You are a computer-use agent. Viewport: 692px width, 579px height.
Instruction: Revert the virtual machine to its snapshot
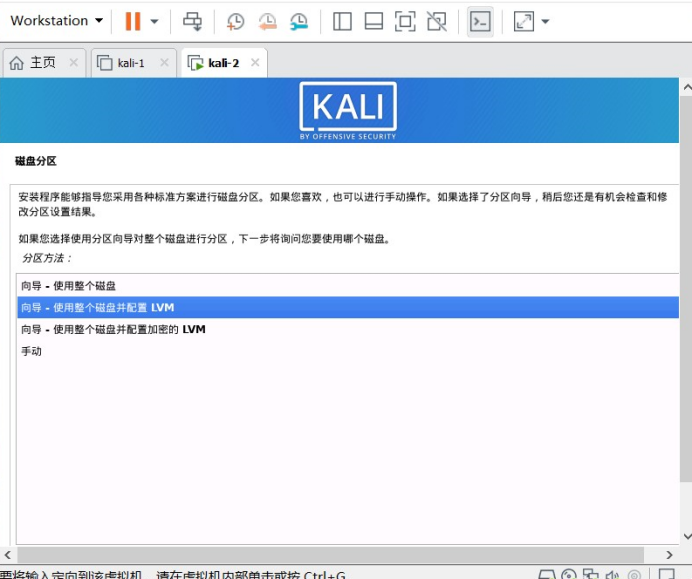pyautogui.click(x=267, y=21)
